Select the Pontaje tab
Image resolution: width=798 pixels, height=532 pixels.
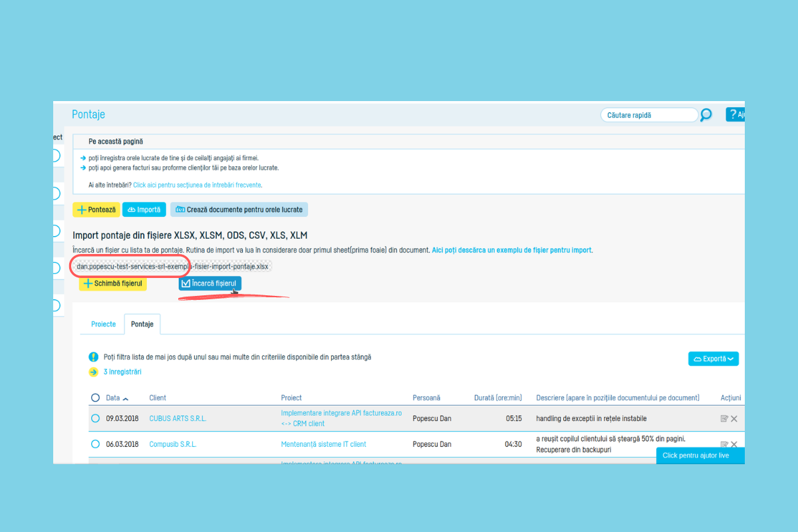[x=142, y=324]
